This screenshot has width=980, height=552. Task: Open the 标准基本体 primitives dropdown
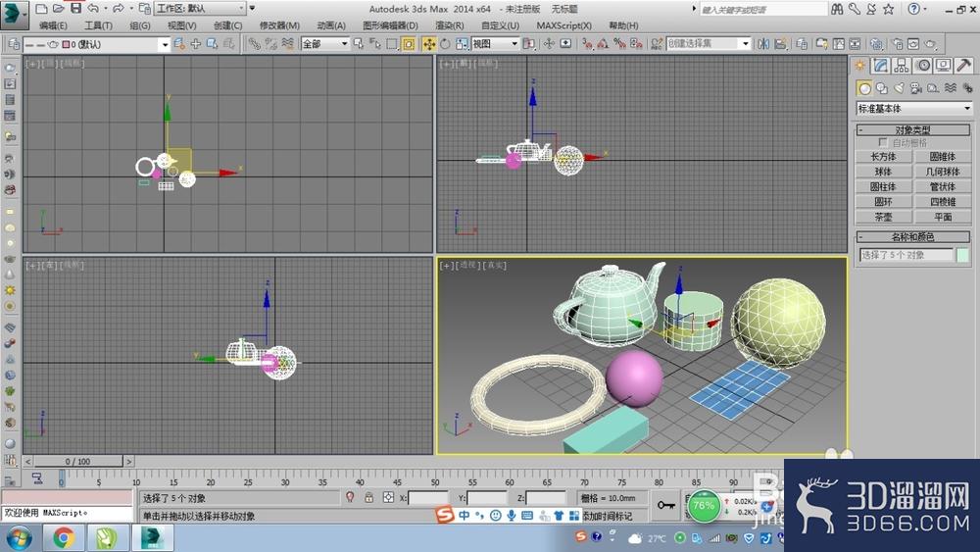coord(913,109)
